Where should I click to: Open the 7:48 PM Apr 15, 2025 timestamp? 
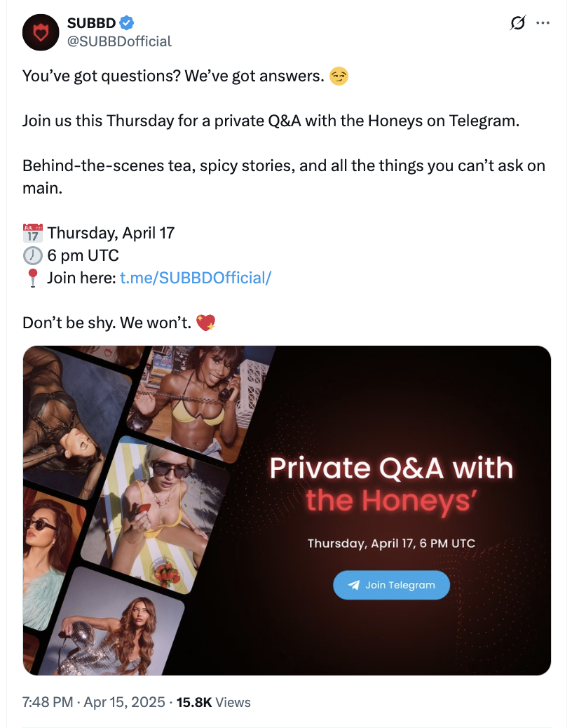tap(94, 702)
